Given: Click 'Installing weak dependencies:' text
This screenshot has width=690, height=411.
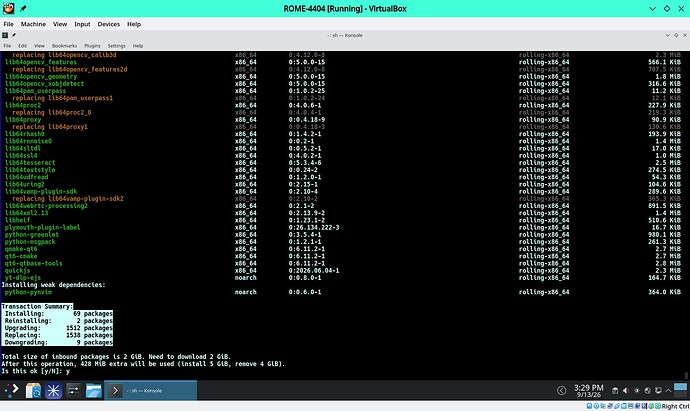Looking at the screenshot, I should (x=54, y=285).
